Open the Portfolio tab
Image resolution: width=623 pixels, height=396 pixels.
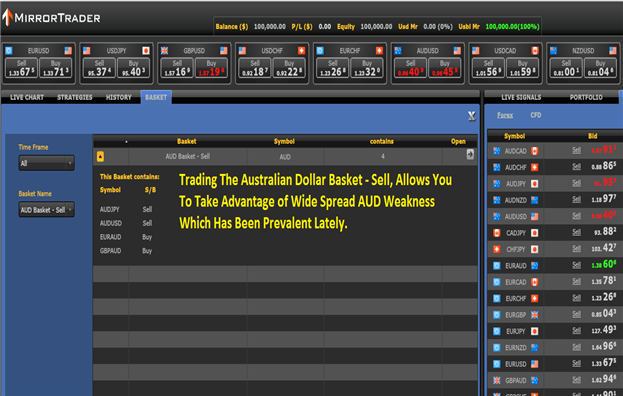(586, 97)
